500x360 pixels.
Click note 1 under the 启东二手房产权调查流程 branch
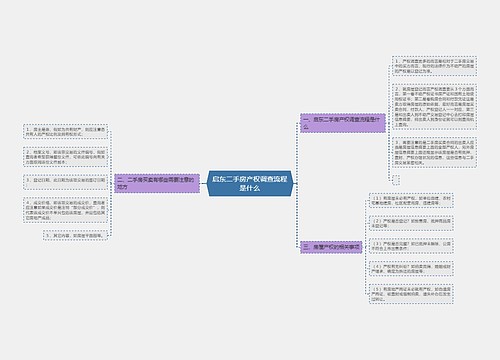[x=434, y=66]
